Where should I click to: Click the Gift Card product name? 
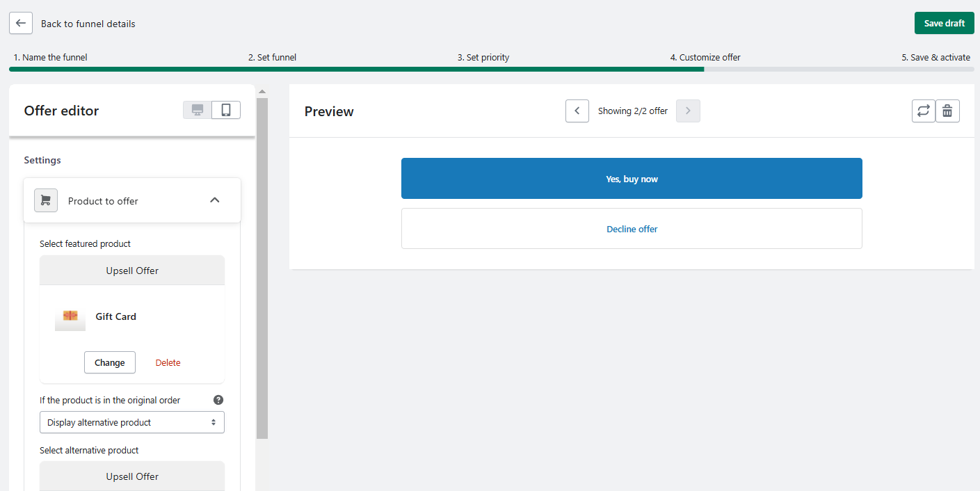[116, 316]
